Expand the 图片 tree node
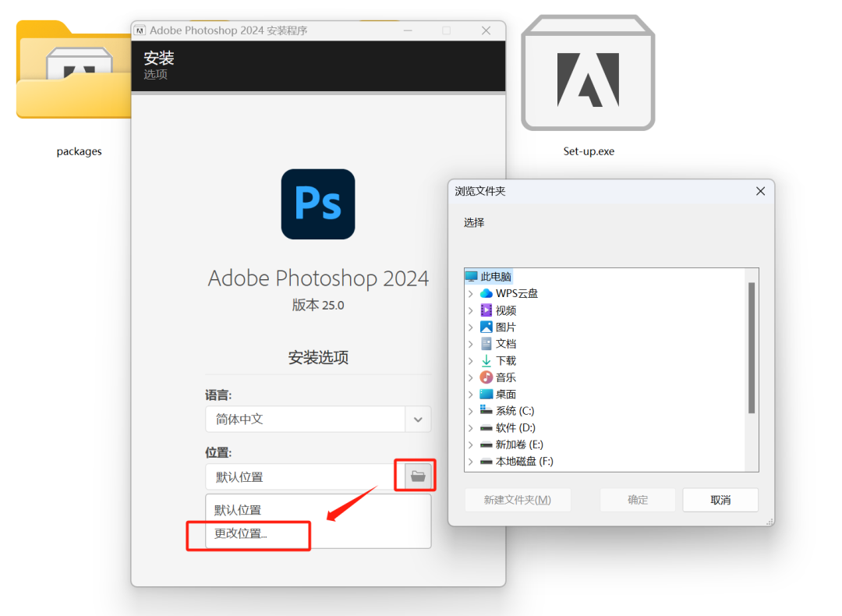Image resolution: width=842 pixels, height=616 pixels. coord(470,327)
